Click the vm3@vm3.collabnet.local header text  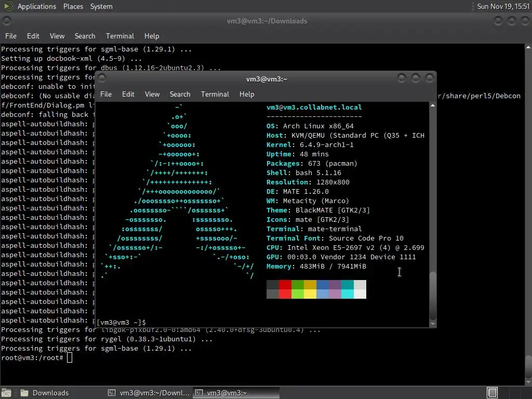pyautogui.click(x=314, y=107)
